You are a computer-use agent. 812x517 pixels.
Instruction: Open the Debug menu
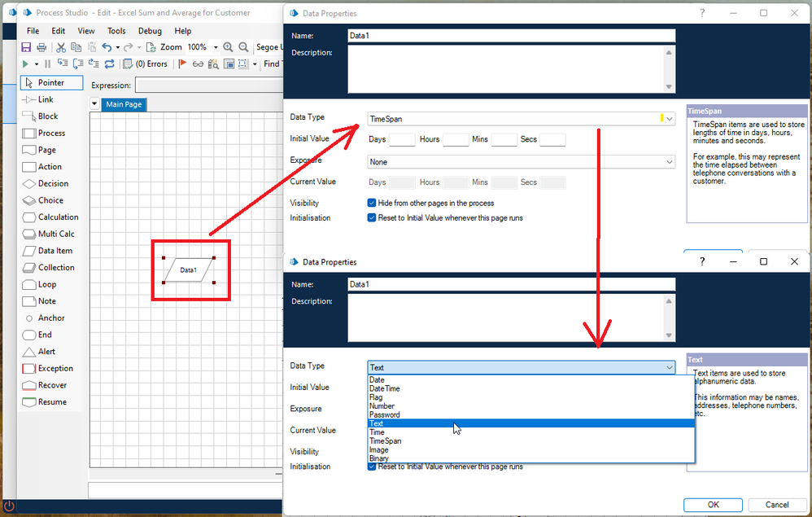click(150, 31)
